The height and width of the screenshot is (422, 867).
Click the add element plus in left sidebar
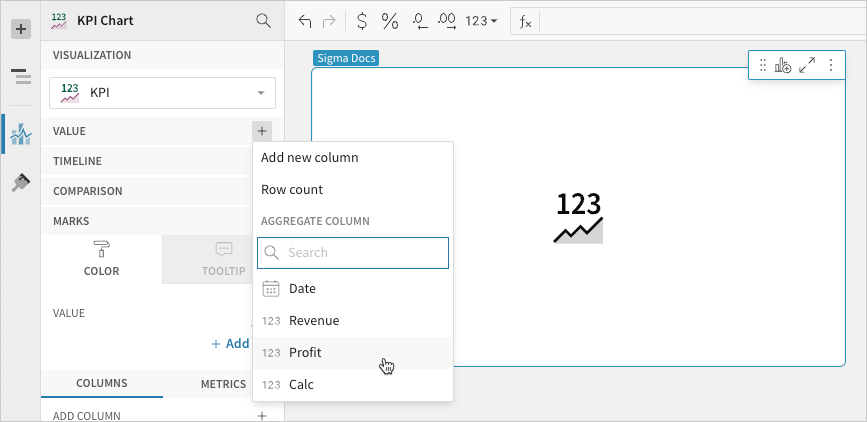(21, 29)
